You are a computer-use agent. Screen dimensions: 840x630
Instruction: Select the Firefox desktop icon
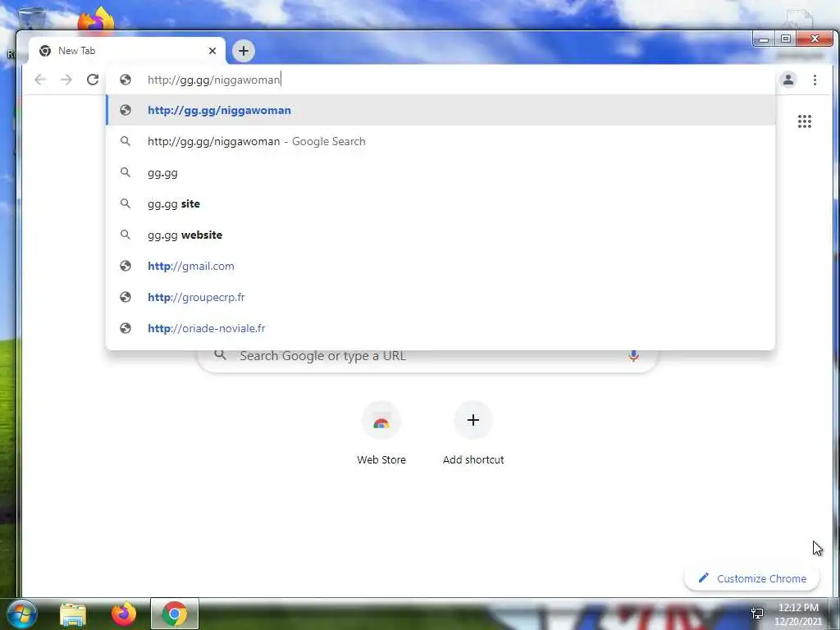tap(95, 21)
